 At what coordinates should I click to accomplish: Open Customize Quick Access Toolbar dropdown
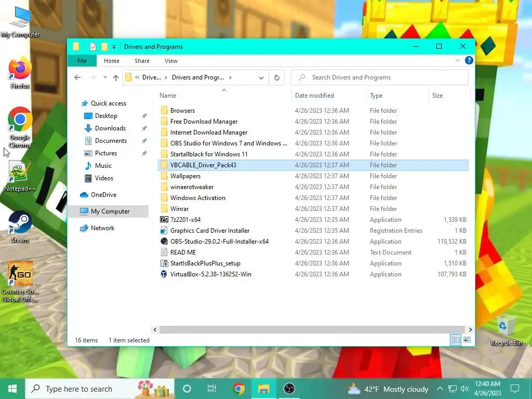point(114,47)
